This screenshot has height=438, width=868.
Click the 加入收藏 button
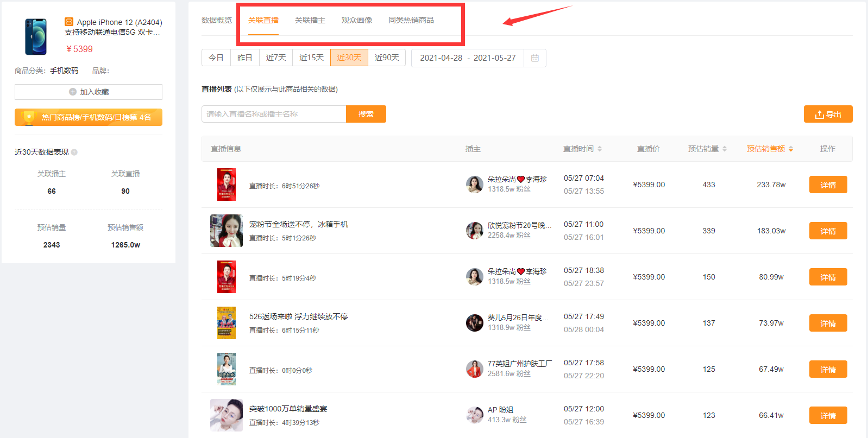click(x=89, y=92)
